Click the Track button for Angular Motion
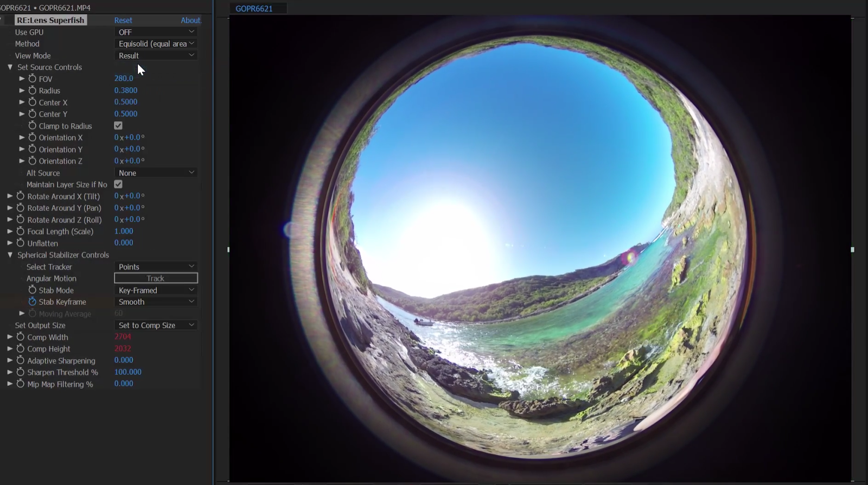 [x=156, y=278]
